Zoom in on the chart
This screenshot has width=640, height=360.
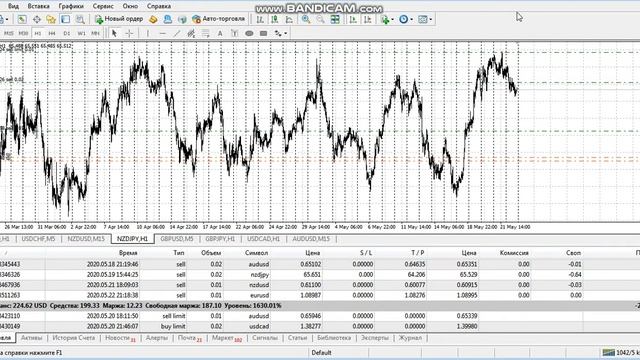(306, 19)
